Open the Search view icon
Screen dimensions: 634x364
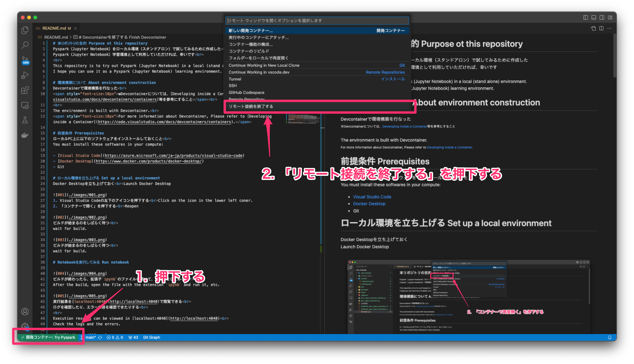point(25,45)
